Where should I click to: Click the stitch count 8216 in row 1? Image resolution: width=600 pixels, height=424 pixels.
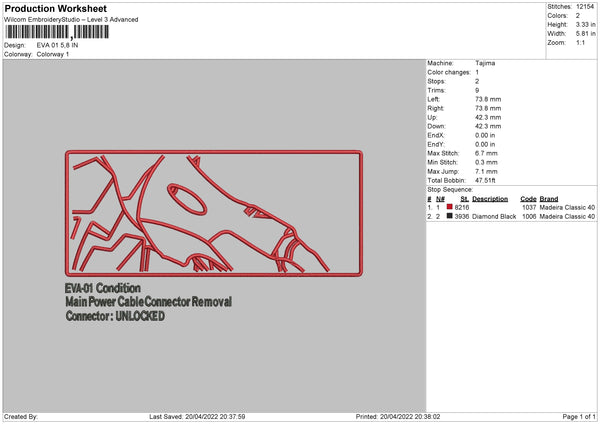[462, 207]
